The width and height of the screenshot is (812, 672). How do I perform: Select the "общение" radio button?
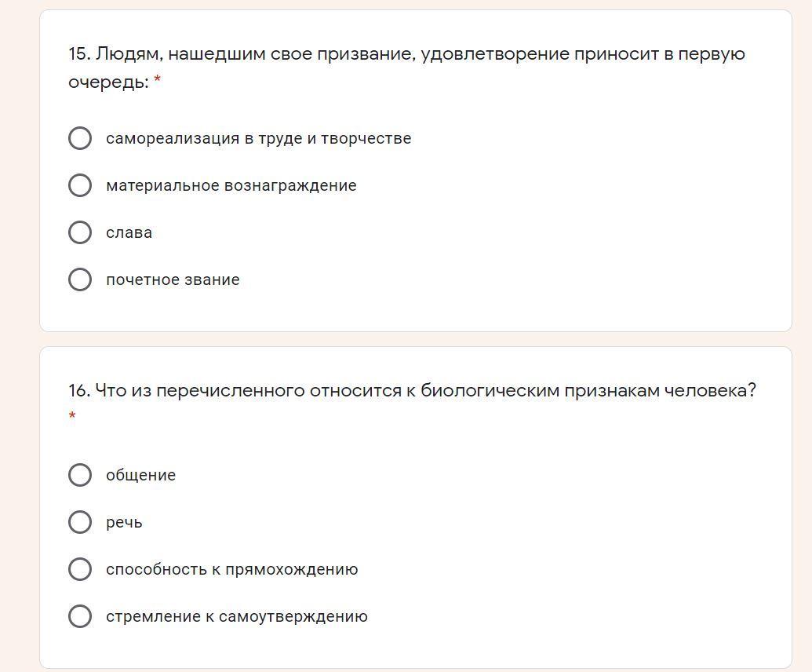tap(80, 475)
